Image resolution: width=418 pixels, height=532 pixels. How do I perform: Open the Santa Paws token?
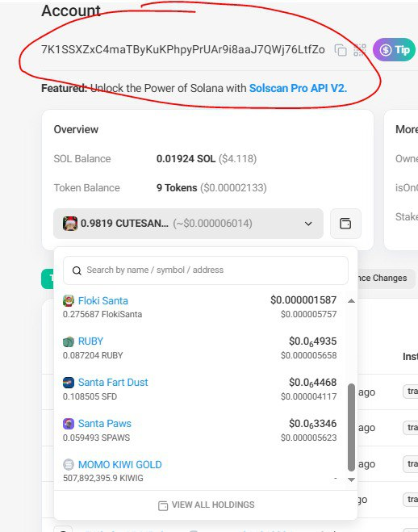point(104,424)
